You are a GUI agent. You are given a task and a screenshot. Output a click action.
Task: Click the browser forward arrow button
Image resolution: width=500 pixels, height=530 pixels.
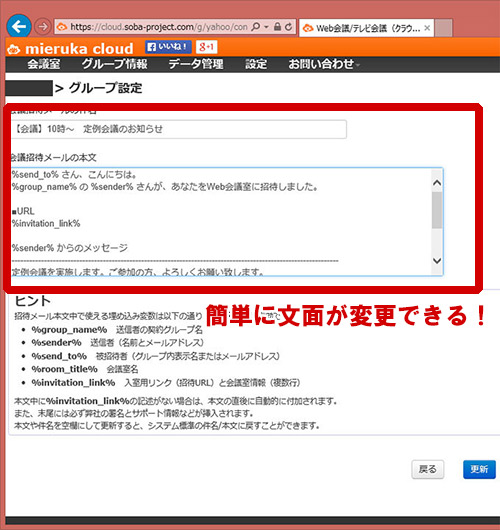click(x=43, y=27)
